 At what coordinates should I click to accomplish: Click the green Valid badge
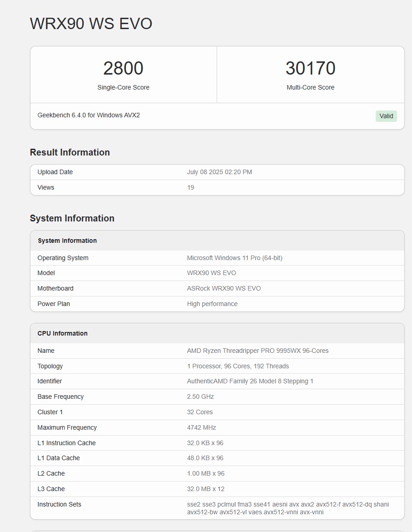coord(386,116)
